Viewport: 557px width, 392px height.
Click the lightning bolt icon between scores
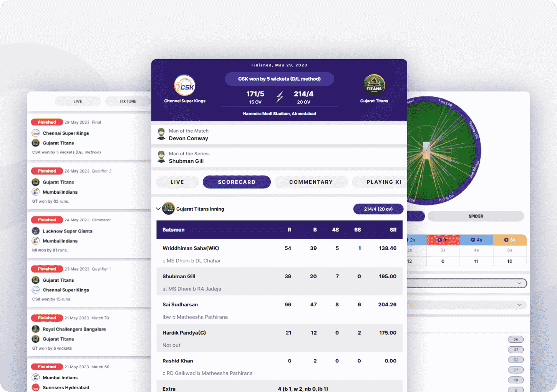pos(280,97)
